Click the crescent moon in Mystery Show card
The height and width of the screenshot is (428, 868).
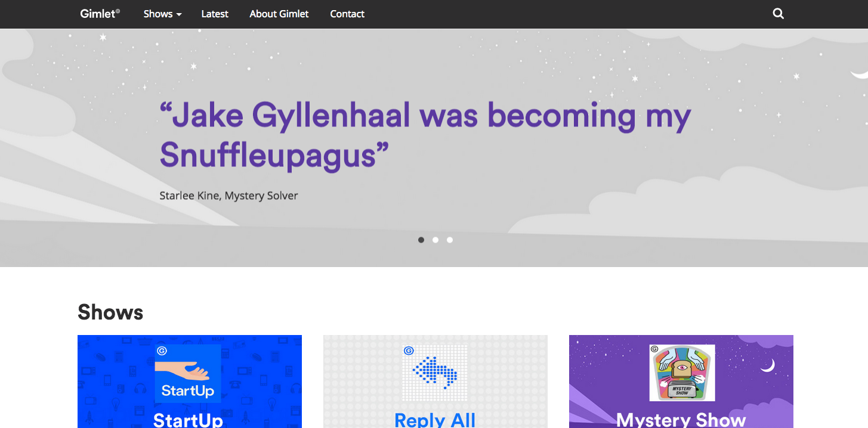pos(767,364)
